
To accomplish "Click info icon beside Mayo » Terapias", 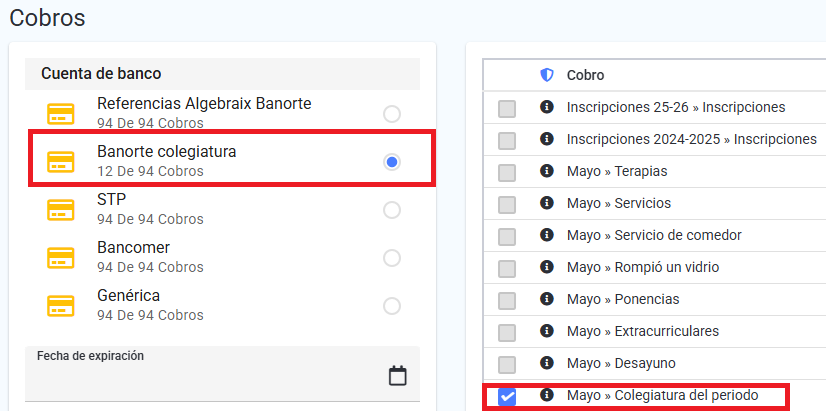I will click(547, 171).
